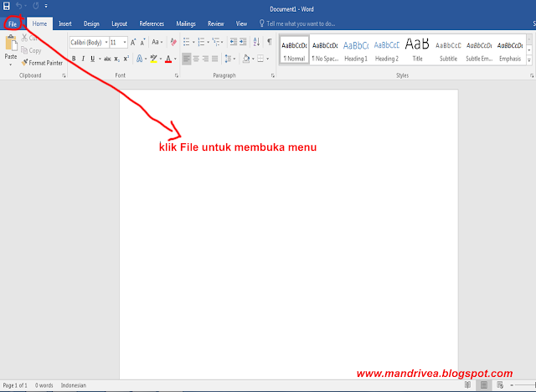Click Clear All Formatting eraser icon
Viewport: 536px width, 392px height.
[x=173, y=42]
